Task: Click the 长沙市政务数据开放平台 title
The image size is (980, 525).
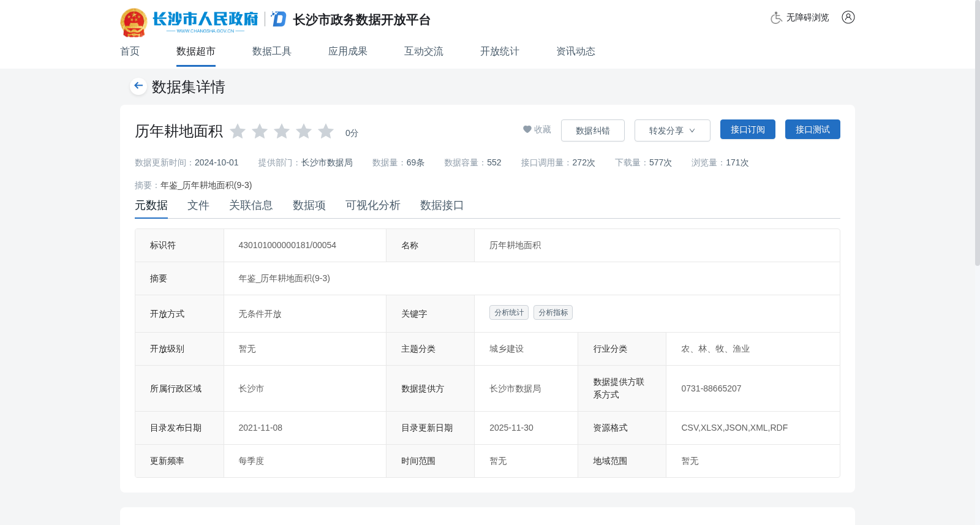Action: [x=362, y=20]
